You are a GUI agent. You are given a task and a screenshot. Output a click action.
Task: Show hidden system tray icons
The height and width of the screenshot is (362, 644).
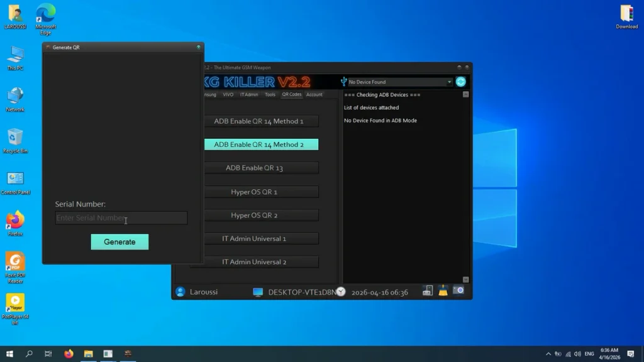coord(548,354)
